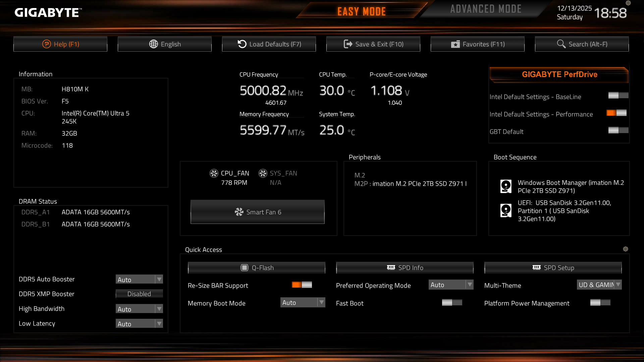Click the DDR5 XMP Booster Disabled field
This screenshot has height=362, width=644.
[139, 294]
